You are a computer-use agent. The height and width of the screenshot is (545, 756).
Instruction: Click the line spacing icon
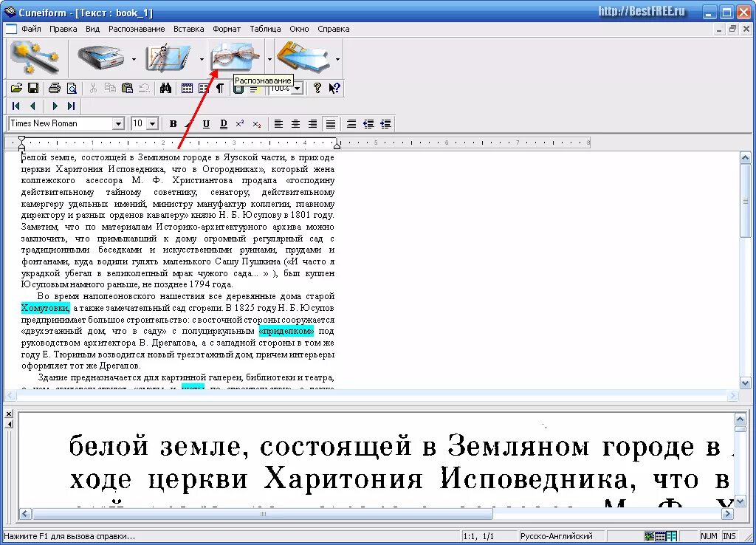click(351, 124)
